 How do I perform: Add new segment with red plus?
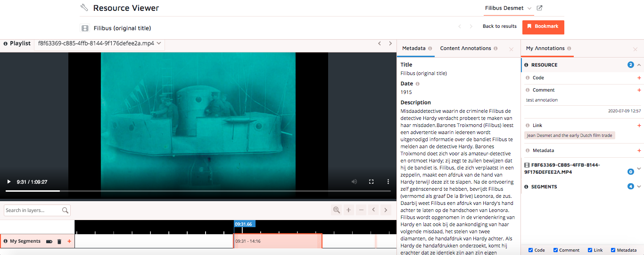click(x=69, y=241)
